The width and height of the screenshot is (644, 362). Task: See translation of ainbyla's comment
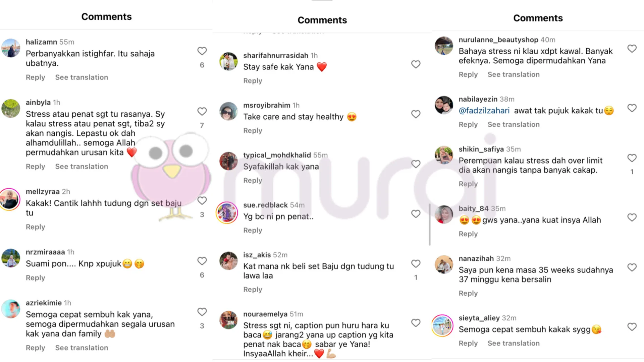(x=82, y=167)
